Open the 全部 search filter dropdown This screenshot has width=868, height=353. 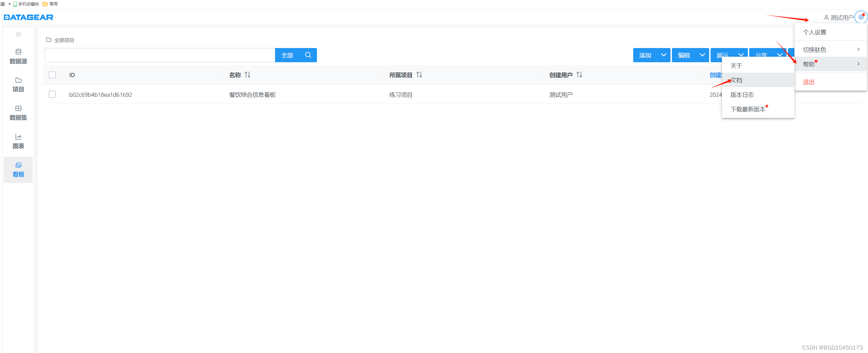(287, 55)
